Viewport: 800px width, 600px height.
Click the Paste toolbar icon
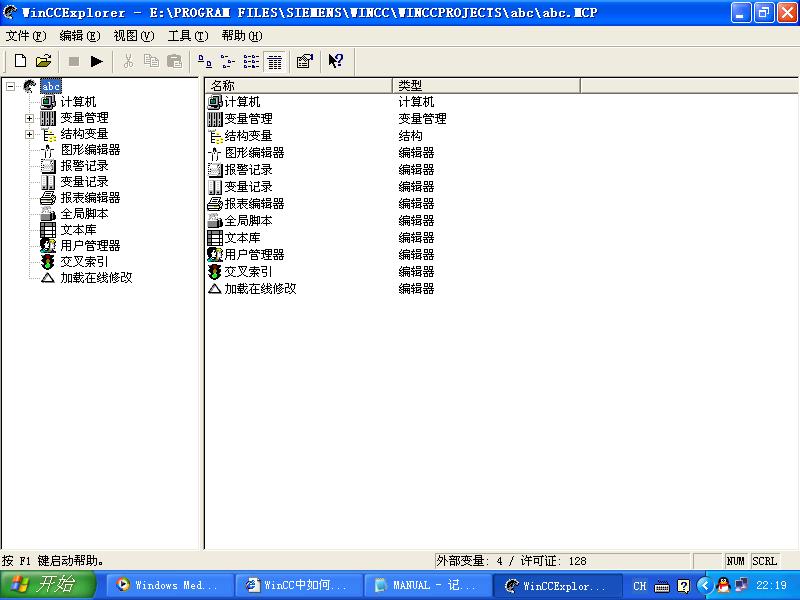pos(174,61)
